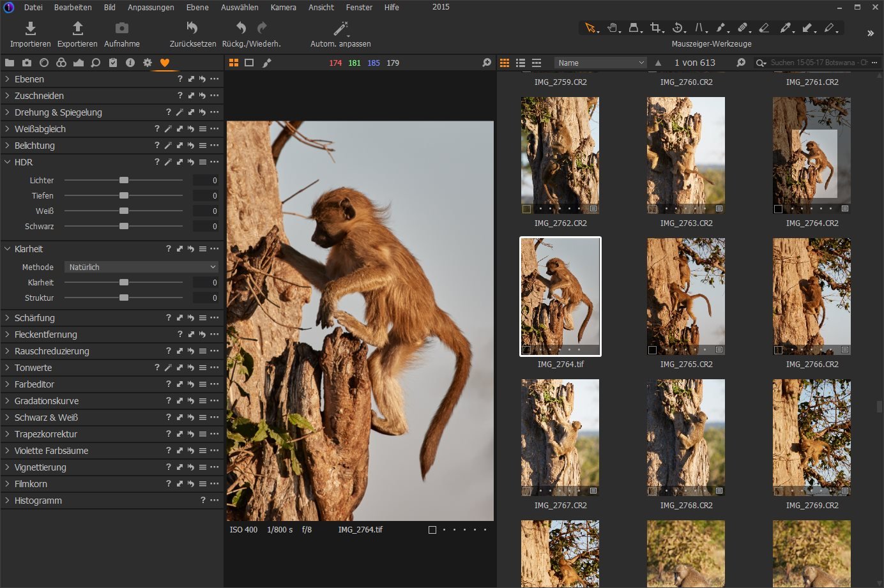Open the Library tool tab (folder icon)
Viewport: 884px width, 588px height.
point(10,63)
